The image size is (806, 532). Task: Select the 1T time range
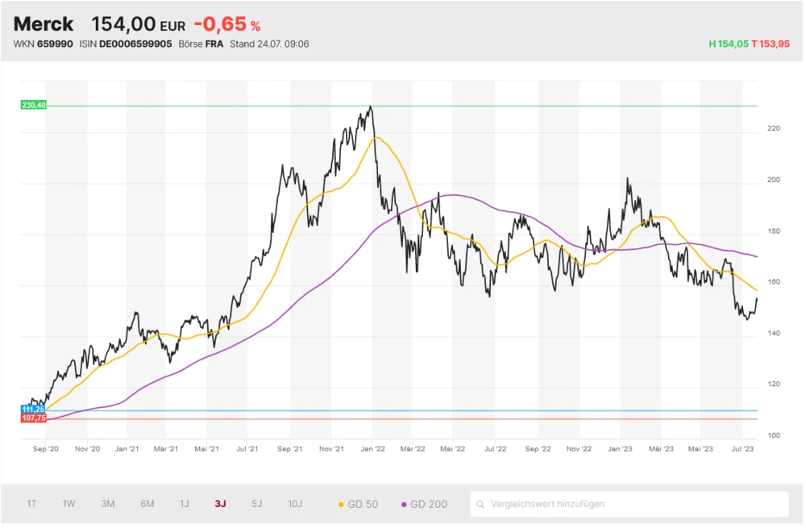click(31, 504)
